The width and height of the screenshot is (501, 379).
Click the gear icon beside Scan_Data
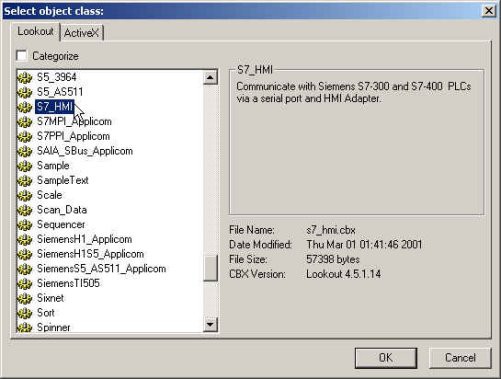click(24, 210)
